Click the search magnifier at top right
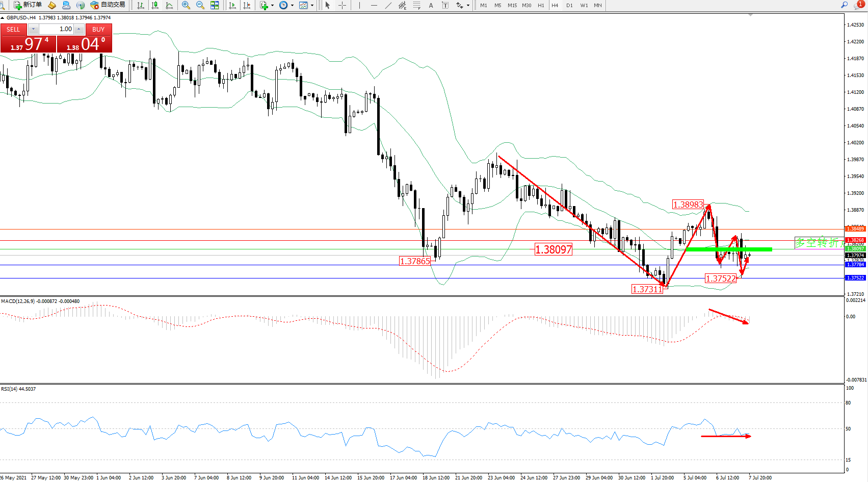This screenshot has width=868, height=482. tap(845, 5)
